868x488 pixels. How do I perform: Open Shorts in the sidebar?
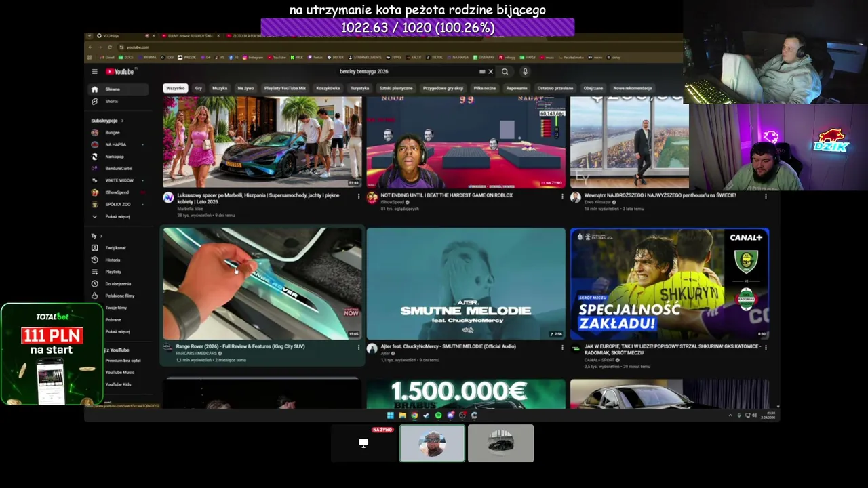(x=119, y=101)
